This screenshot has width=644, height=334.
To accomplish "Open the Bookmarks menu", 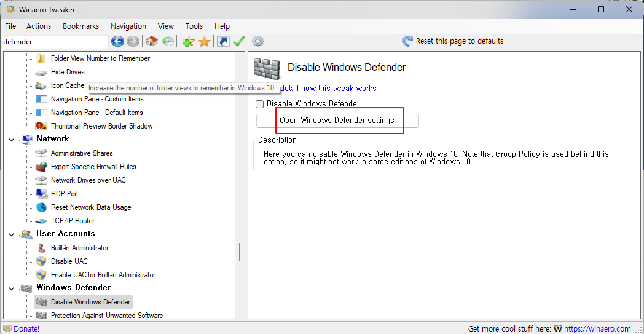I will point(81,26).
